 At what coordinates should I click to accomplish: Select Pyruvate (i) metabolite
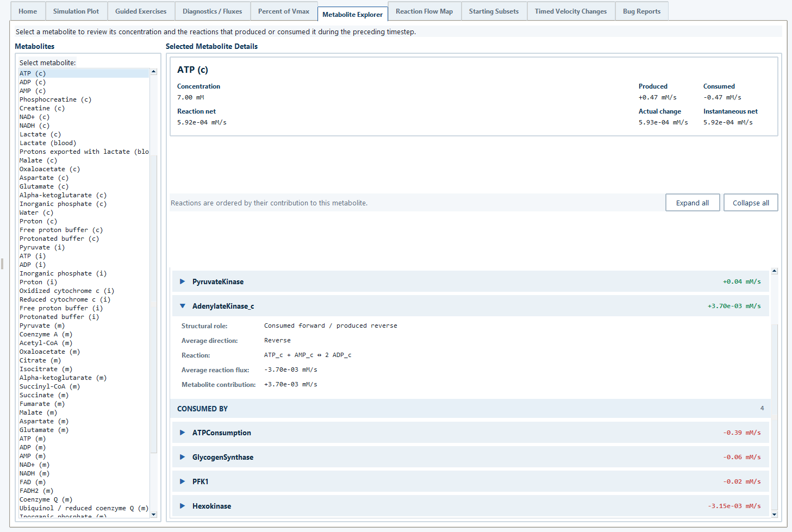[x=84, y=247]
